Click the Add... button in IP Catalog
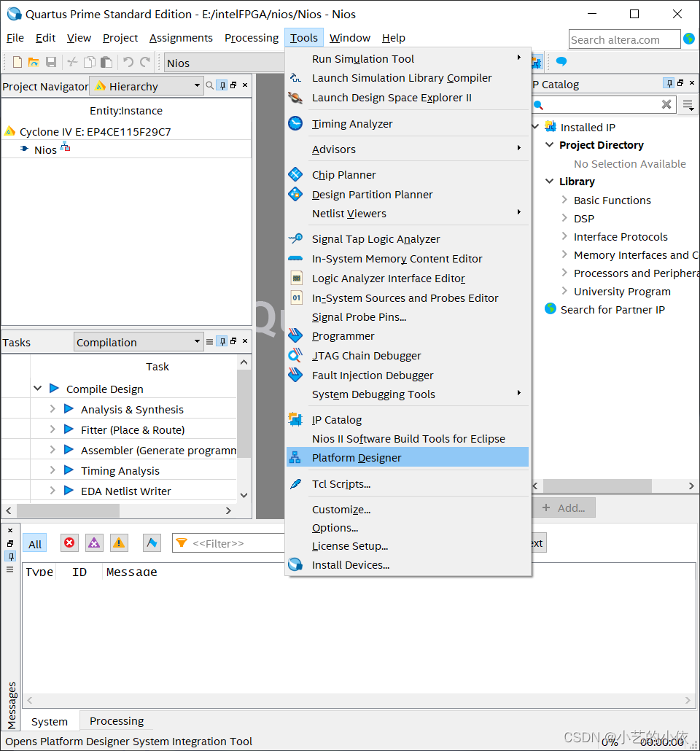This screenshot has width=700, height=751. click(564, 507)
